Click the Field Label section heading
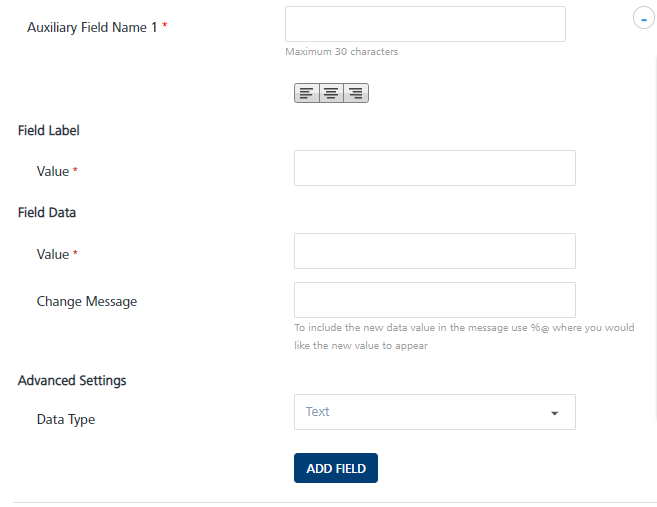This screenshot has width=657, height=507. tap(49, 130)
